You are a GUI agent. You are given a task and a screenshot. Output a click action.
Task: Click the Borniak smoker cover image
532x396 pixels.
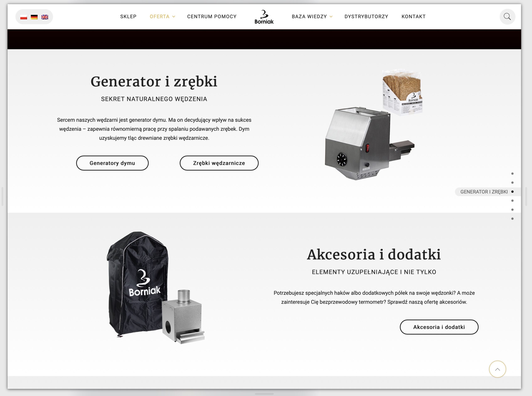(x=137, y=284)
